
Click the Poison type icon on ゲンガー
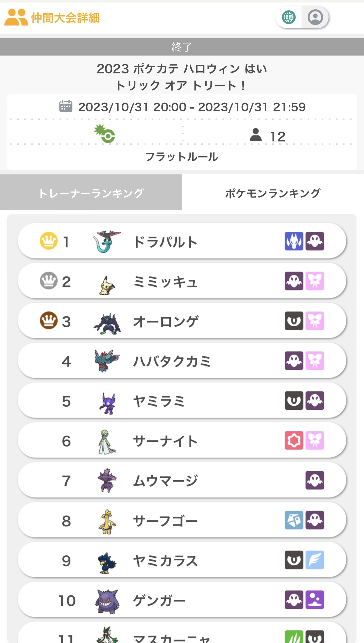(315, 599)
